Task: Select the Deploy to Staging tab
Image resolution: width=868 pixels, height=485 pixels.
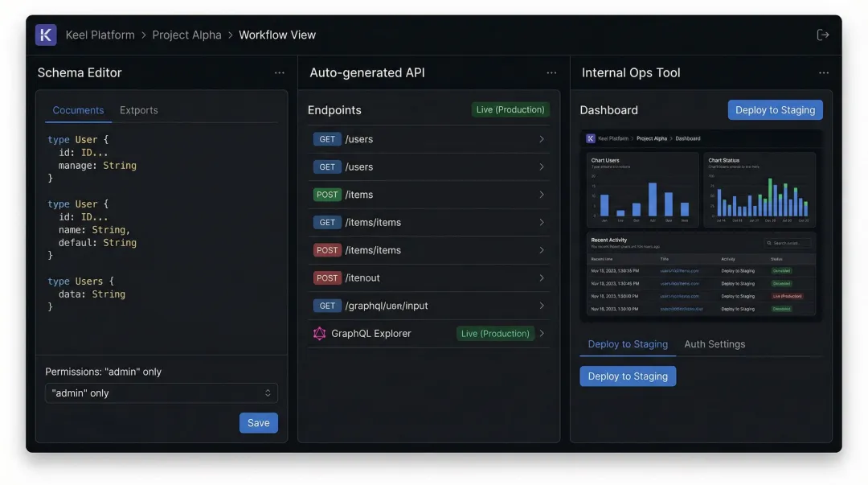Action: [628, 343]
